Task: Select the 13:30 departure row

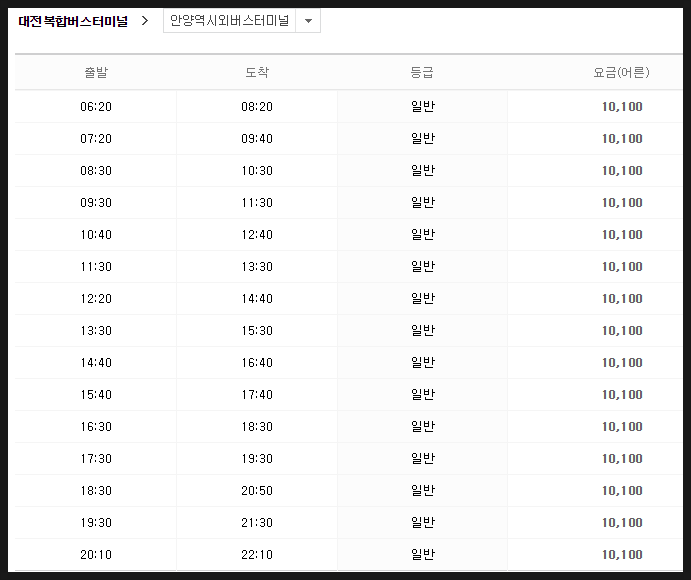Action: (349, 331)
